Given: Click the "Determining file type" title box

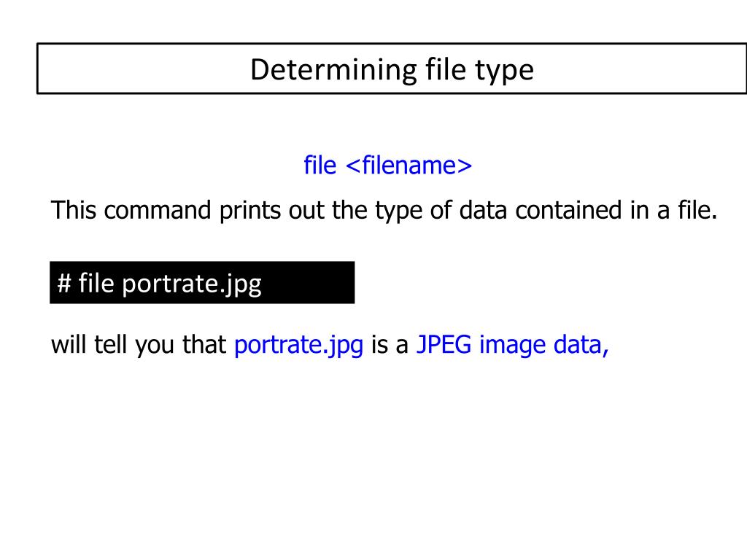Looking at the screenshot, I should tap(392, 69).
